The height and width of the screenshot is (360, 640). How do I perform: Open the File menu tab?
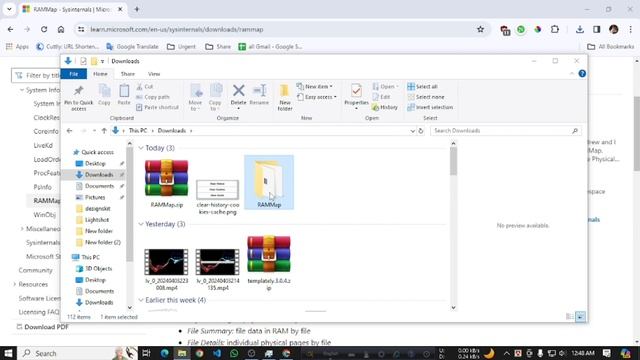73,74
